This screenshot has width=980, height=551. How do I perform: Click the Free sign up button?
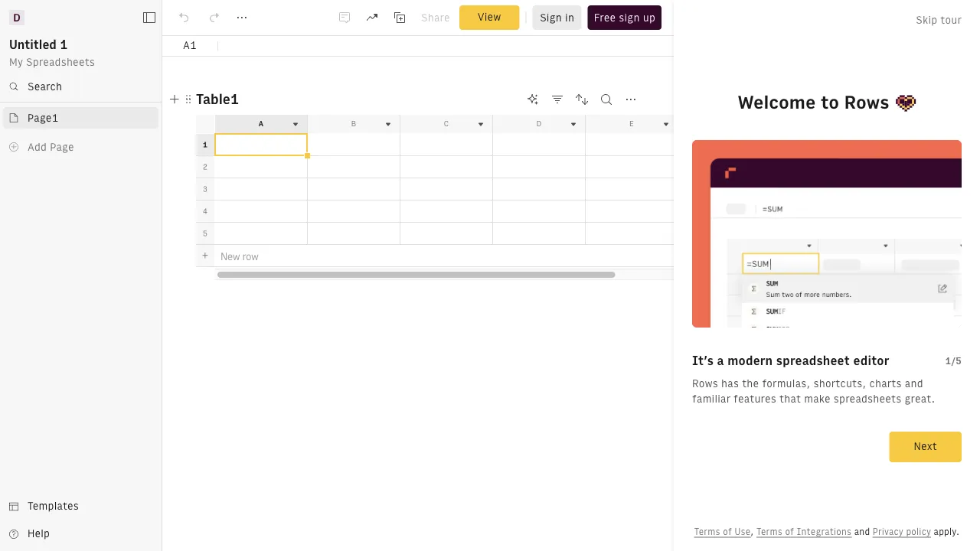click(624, 18)
